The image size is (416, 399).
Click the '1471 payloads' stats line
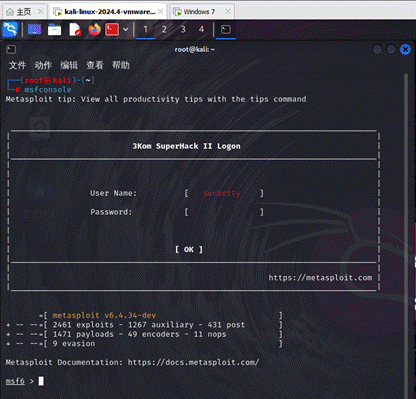139,334
